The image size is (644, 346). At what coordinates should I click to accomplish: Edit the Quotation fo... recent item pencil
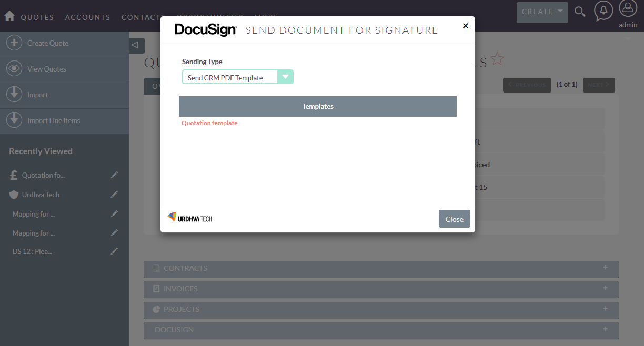tap(114, 175)
